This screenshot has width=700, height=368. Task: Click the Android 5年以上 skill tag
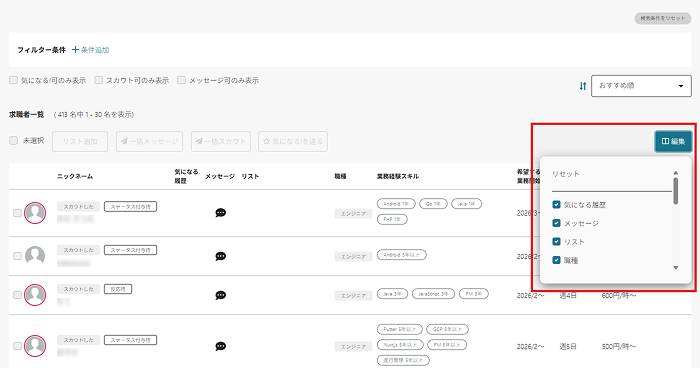coord(401,255)
